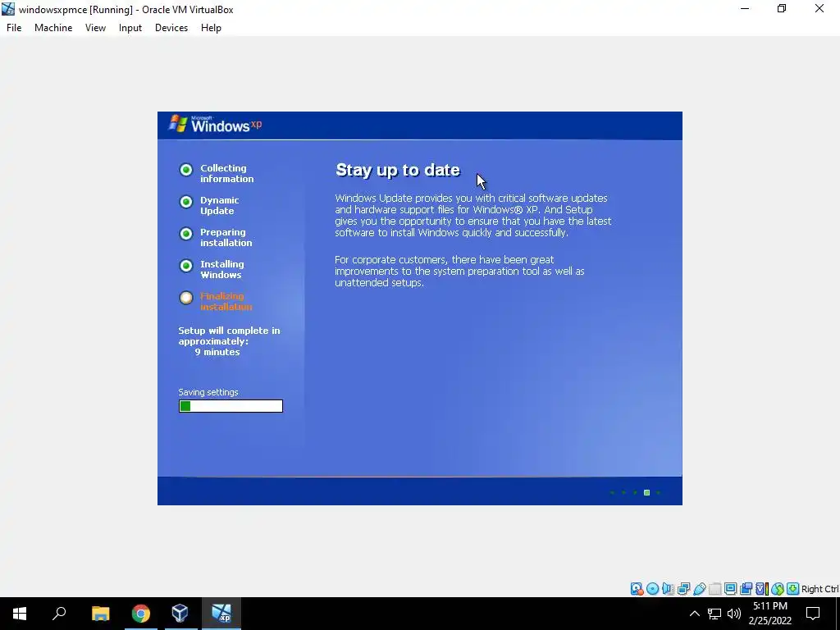
Task: Restore down the VirtualBox window
Action: [x=782, y=9]
